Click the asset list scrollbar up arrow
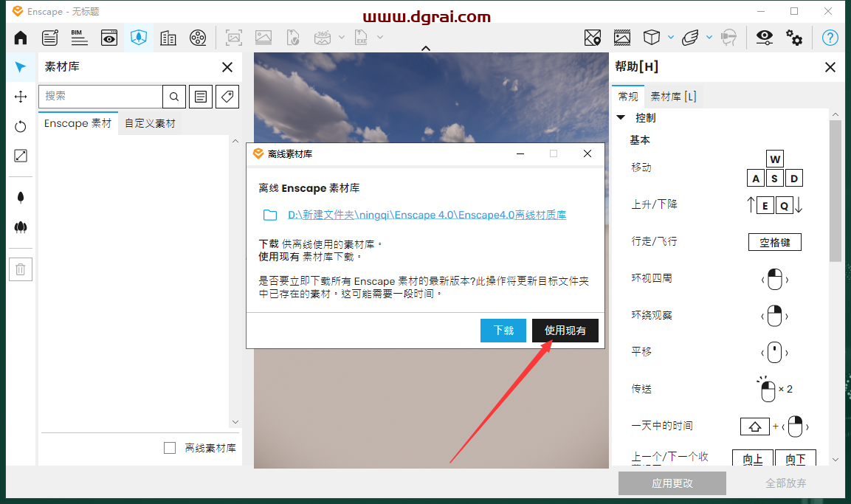The width and height of the screenshot is (851, 504). pyautogui.click(x=235, y=141)
